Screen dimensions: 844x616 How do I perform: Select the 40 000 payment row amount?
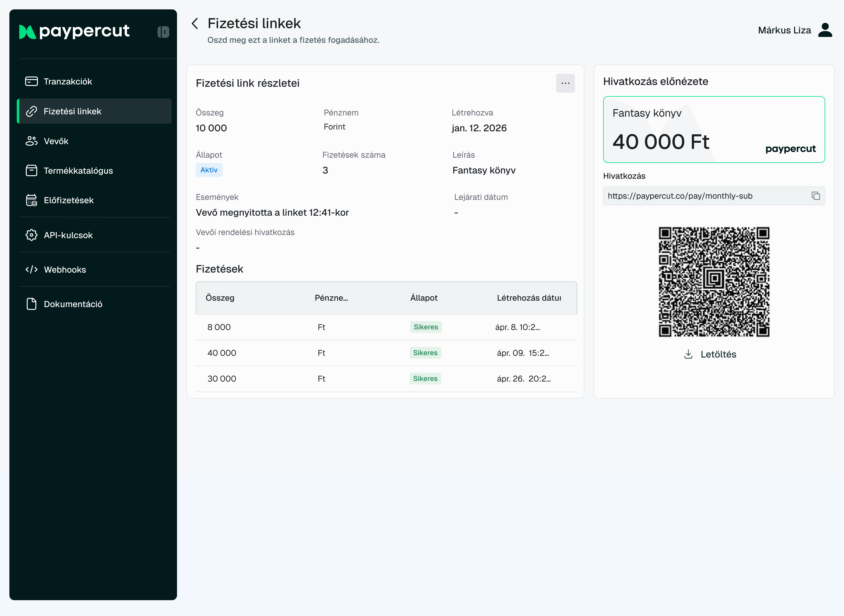(x=222, y=353)
